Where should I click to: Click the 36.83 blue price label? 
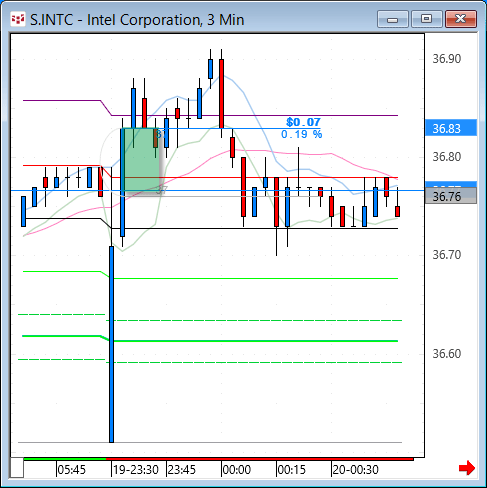click(x=451, y=128)
